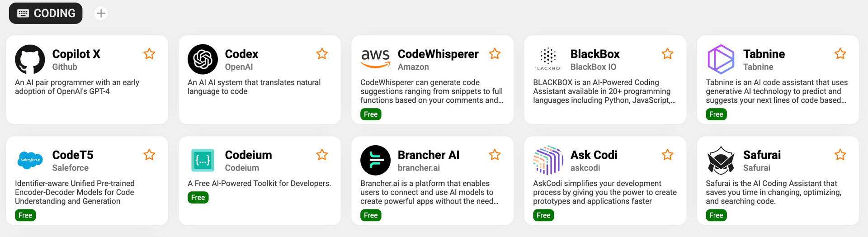This screenshot has height=237, width=868.
Task: Open the BlackBox title link
Action: 595,54
